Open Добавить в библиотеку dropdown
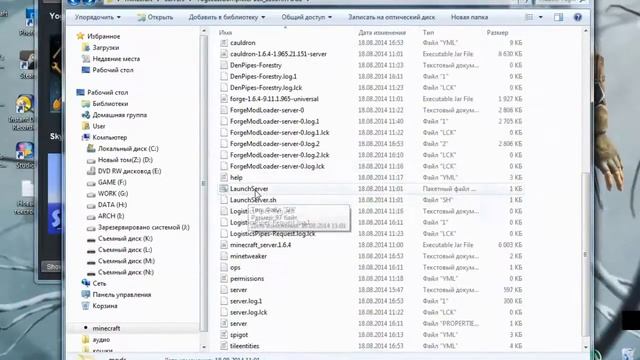The height and width of the screenshot is (360, 640). [227, 17]
